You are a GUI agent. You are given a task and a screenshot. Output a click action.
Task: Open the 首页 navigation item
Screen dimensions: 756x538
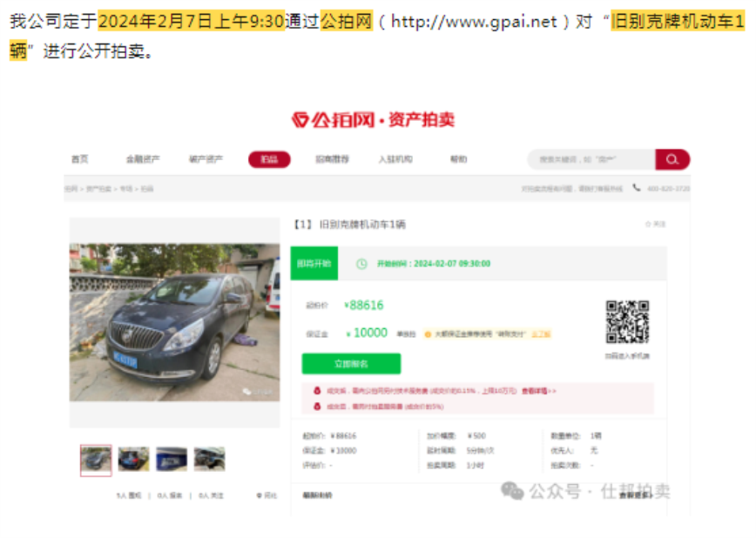[80, 159]
